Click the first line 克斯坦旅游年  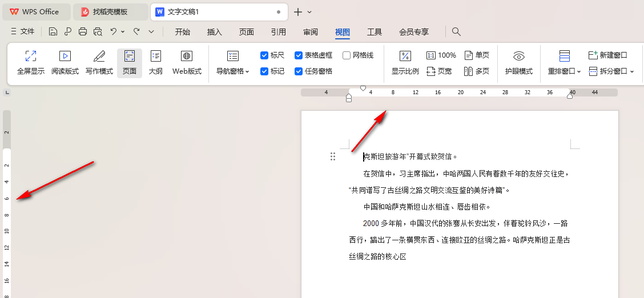[x=410, y=156]
